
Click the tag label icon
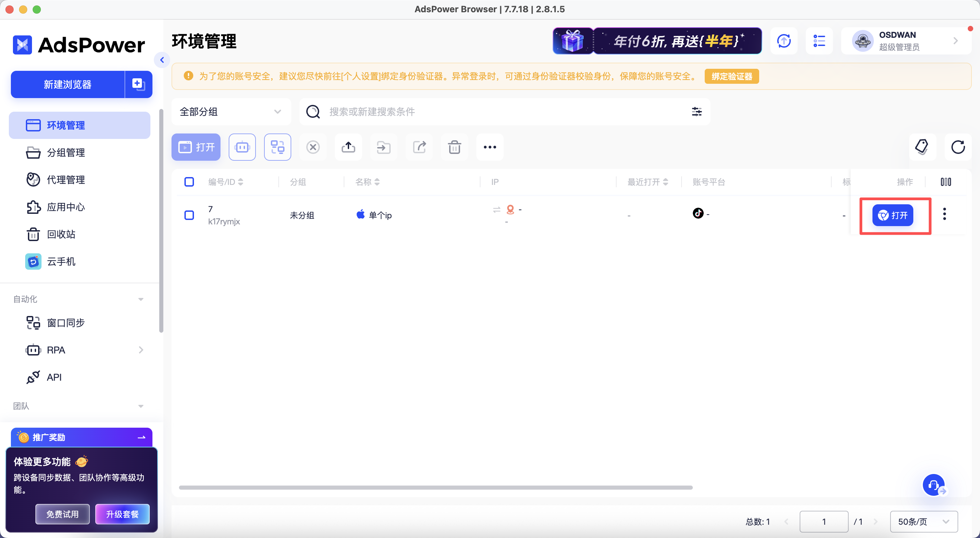point(922,147)
